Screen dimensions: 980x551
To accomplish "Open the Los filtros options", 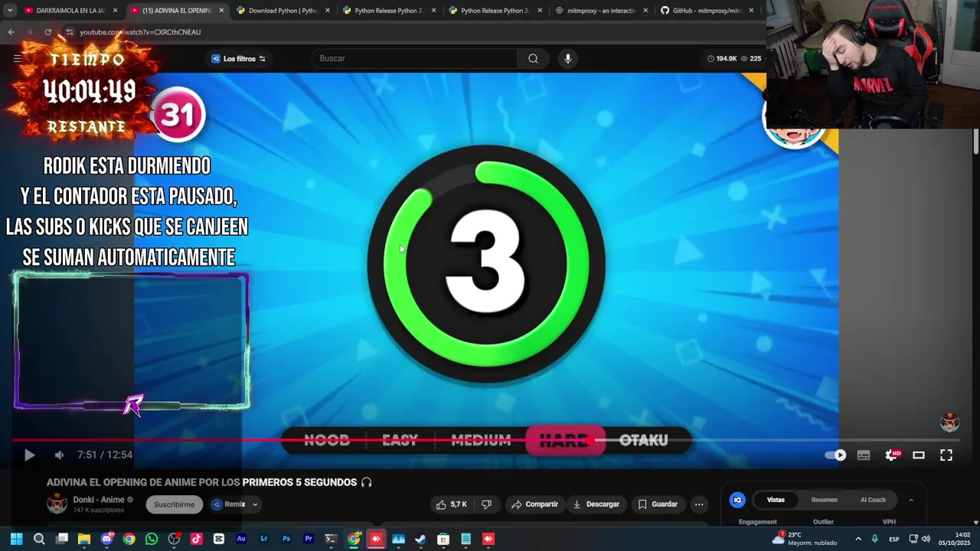I will [239, 58].
